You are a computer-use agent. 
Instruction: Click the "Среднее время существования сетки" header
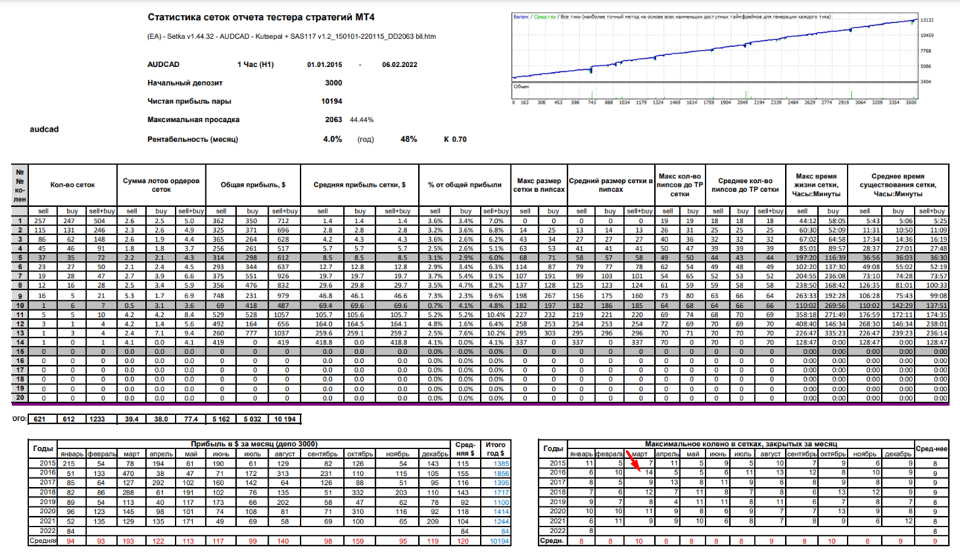click(898, 184)
